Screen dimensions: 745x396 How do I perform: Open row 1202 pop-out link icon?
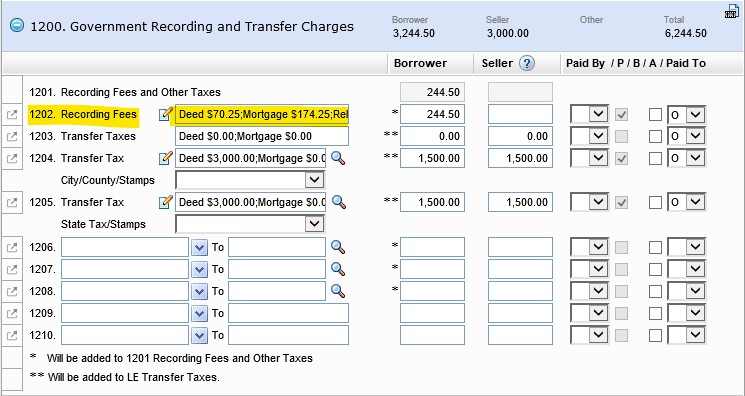(12, 115)
